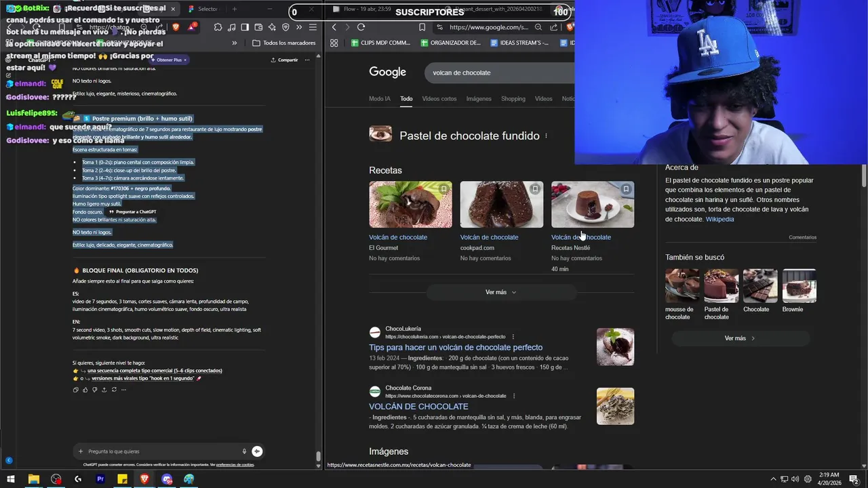868x488 pixels.
Task: Start ChatGPT voice mode
Action: pyautogui.click(x=257, y=451)
